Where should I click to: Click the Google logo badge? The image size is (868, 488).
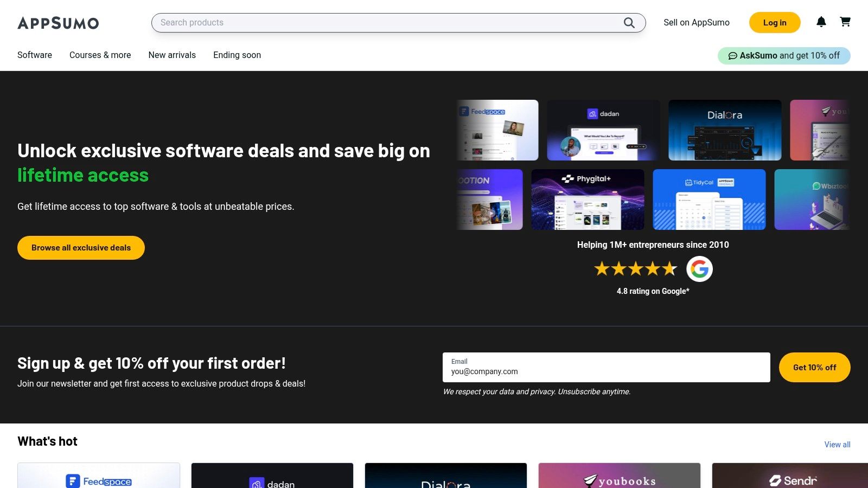(x=699, y=269)
